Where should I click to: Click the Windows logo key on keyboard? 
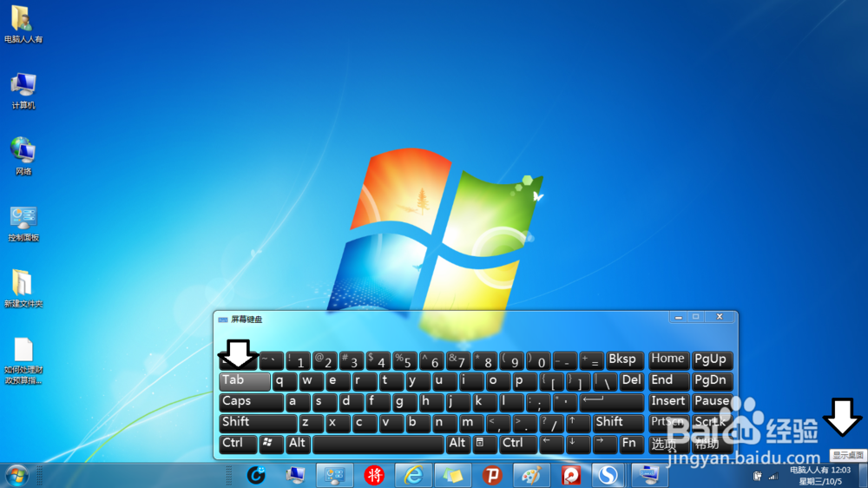(x=271, y=444)
